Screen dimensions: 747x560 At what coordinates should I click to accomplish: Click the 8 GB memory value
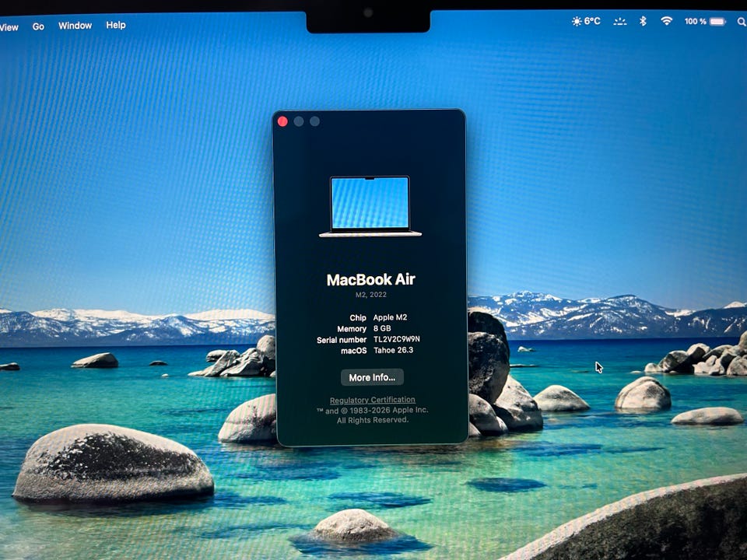(x=383, y=329)
